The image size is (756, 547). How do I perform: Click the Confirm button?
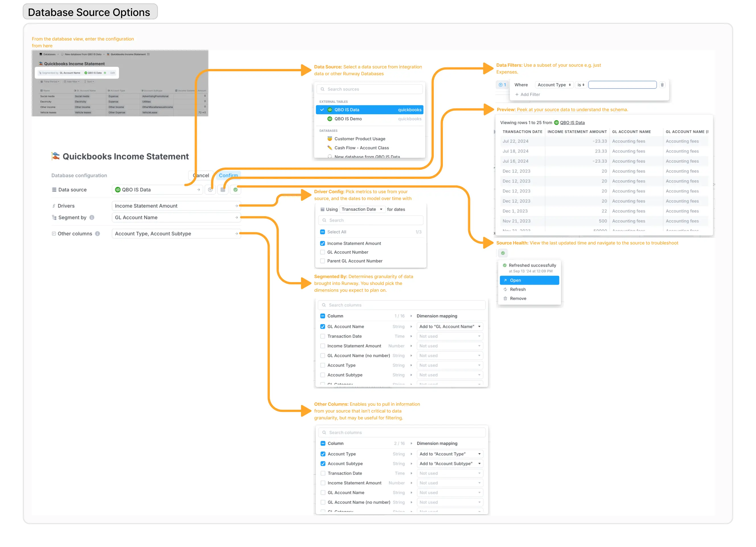pyautogui.click(x=228, y=175)
